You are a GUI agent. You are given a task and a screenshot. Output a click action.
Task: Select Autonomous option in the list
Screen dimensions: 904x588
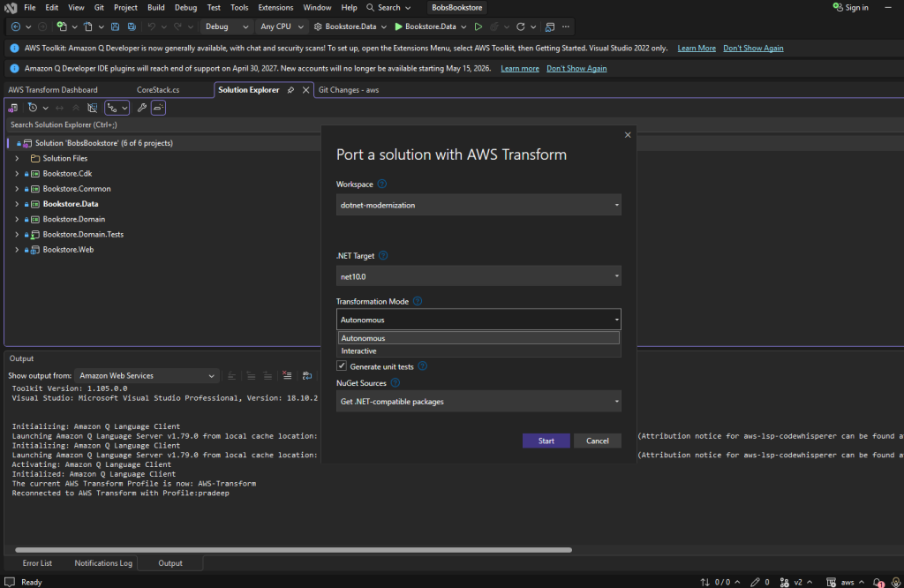[x=478, y=338]
